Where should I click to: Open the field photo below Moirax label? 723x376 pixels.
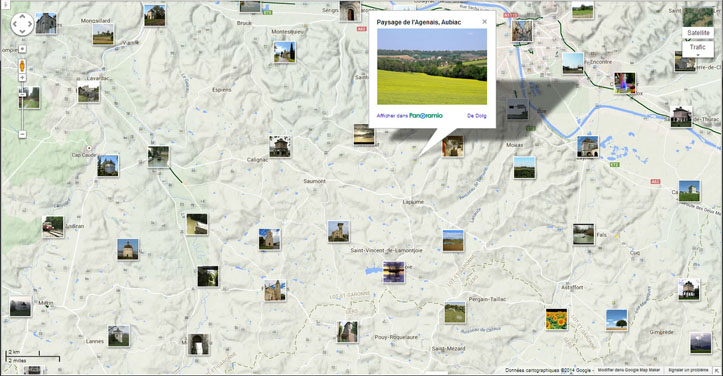[x=524, y=167]
